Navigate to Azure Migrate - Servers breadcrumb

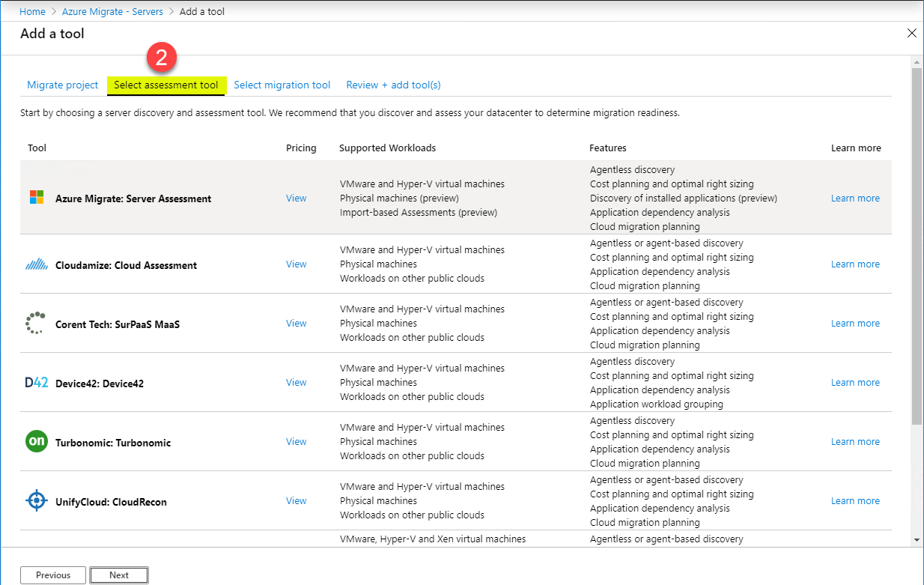coord(113,11)
